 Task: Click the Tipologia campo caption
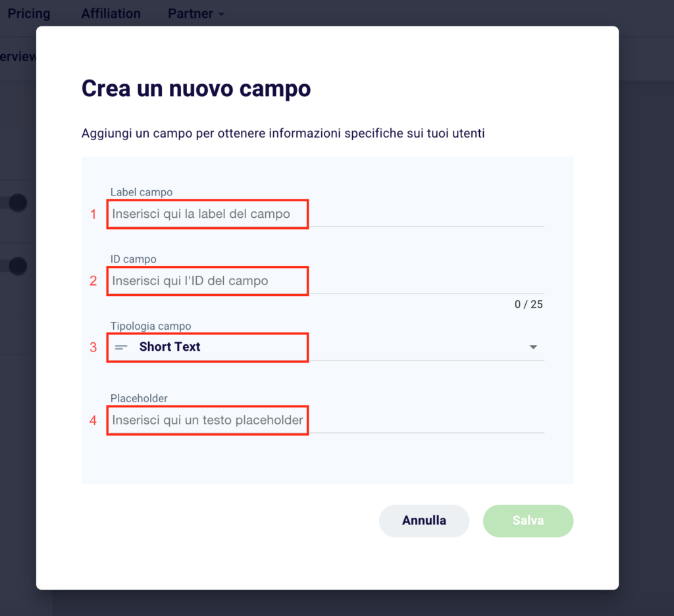[x=151, y=326]
